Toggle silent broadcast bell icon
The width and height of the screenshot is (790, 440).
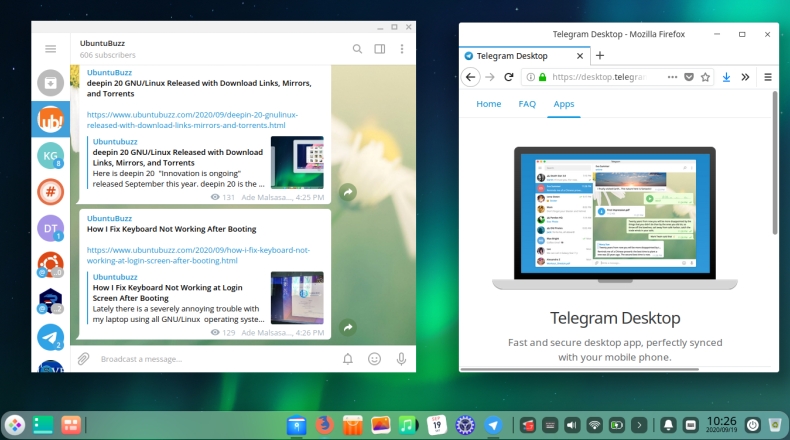click(348, 358)
